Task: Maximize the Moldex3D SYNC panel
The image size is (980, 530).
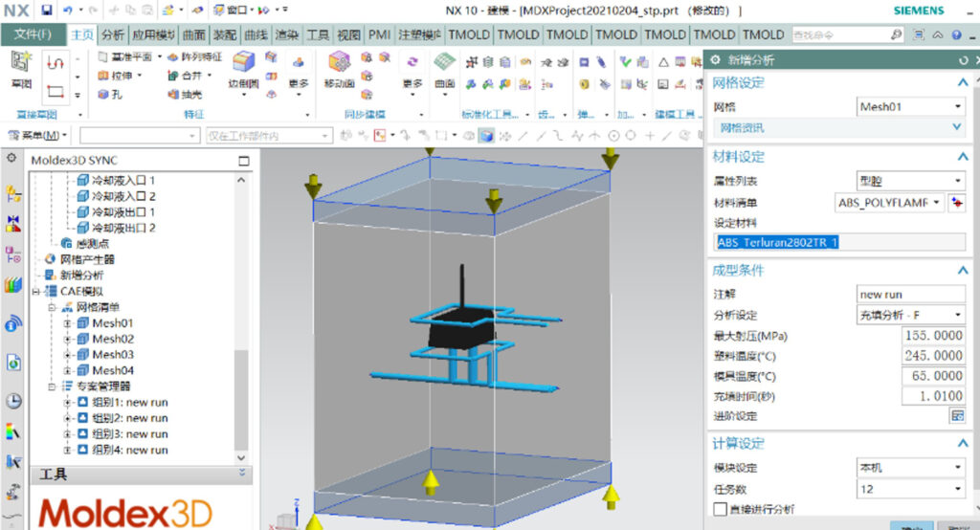Action: point(244,161)
